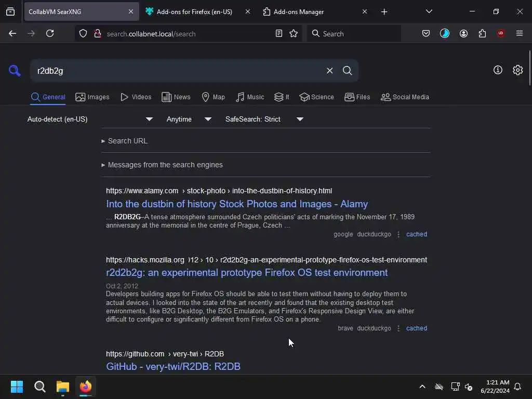Open the SafeSearch: Strict dropdown
The image size is (532, 399).
[264, 119]
